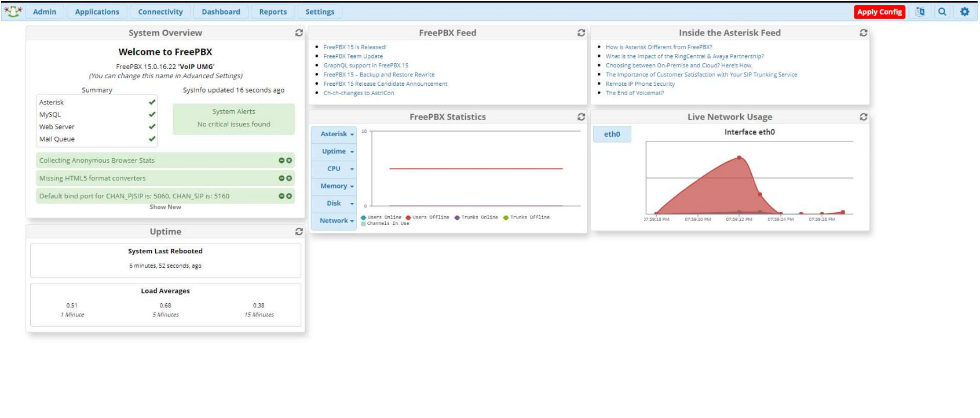The height and width of the screenshot is (418, 980).
Task: Open 'FreePBX 15 is Released!' feed link
Action: click(355, 47)
